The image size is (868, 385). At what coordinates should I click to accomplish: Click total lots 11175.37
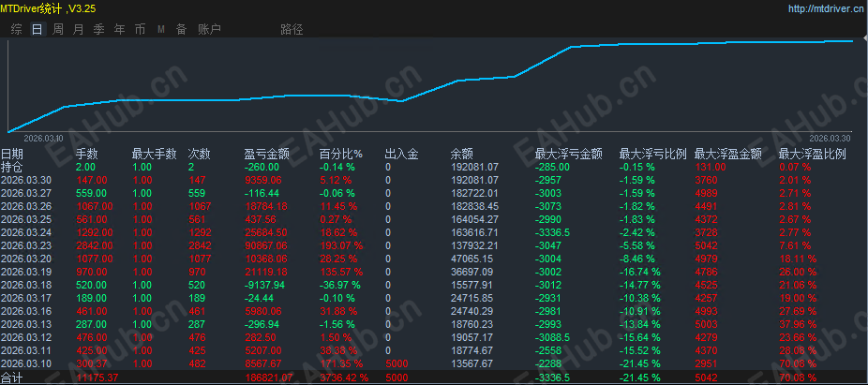98,378
